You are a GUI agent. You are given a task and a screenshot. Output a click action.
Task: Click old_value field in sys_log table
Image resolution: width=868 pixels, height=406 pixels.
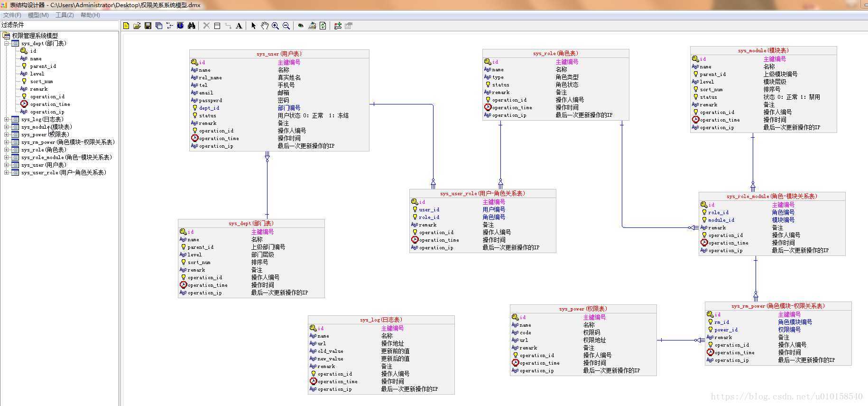pos(331,351)
